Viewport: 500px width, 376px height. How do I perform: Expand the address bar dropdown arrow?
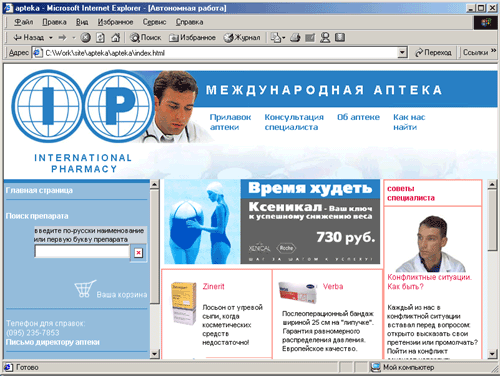(x=402, y=53)
